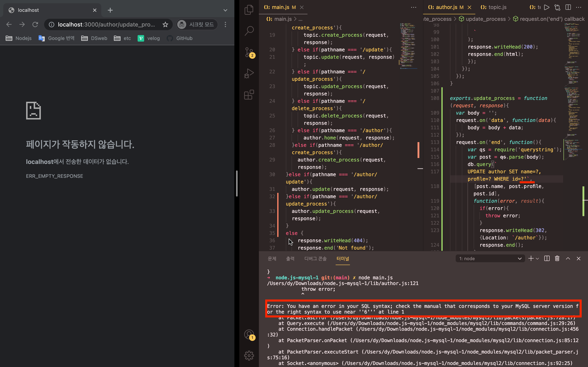Image resolution: width=588 pixels, height=367 pixels.
Task: Maximize terminal panel size chevron
Action: pos(568,259)
